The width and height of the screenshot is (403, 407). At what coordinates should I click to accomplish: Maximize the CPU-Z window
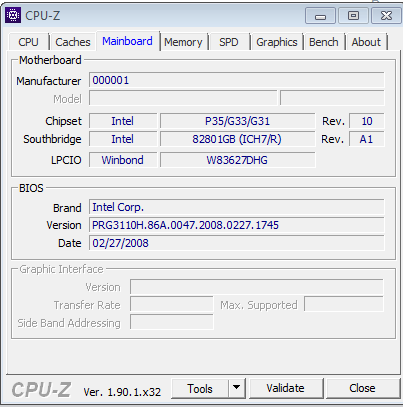(x=353, y=16)
